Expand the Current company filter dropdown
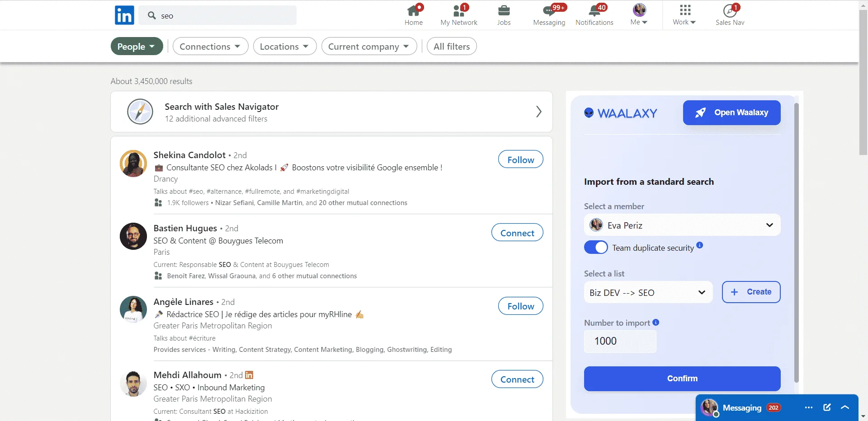868x421 pixels. (369, 46)
